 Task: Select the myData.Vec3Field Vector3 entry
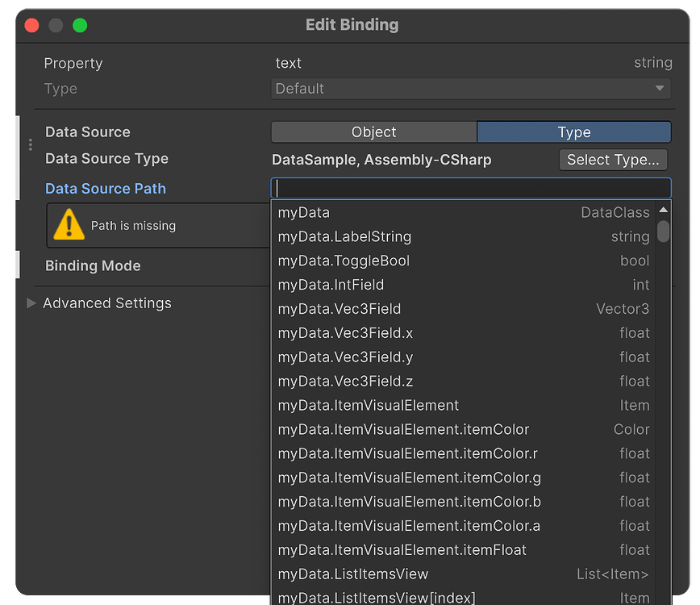tap(403, 308)
